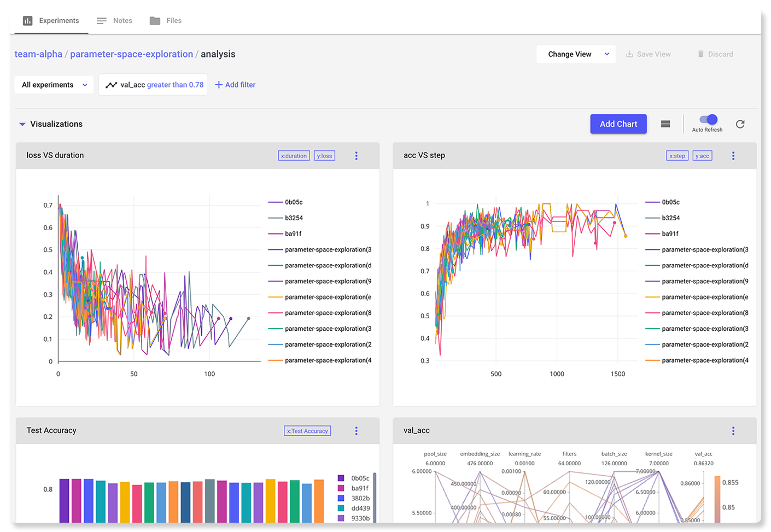
Task: Click the Discard trash icon
Action: click(701, 54)
